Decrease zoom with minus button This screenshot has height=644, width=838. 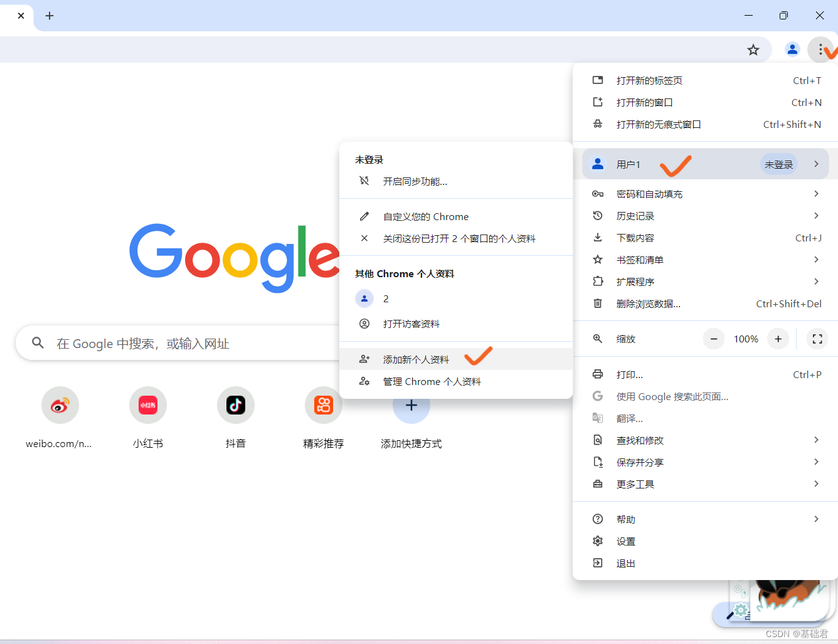point(713,339)
